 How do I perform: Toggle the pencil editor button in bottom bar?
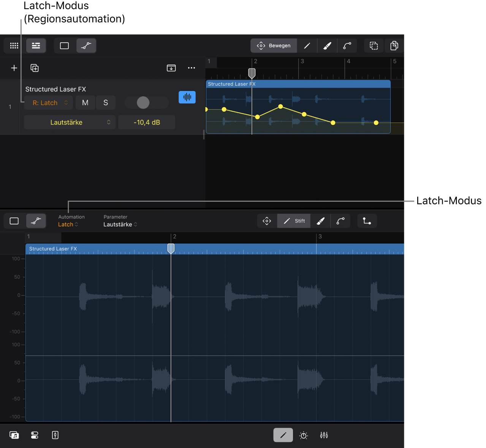tap(283, 435)
